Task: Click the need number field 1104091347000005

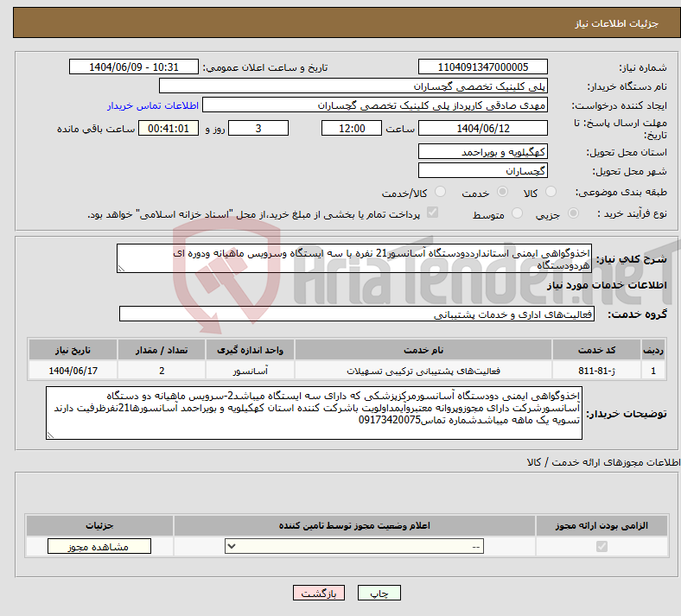Action: (483, 67)
